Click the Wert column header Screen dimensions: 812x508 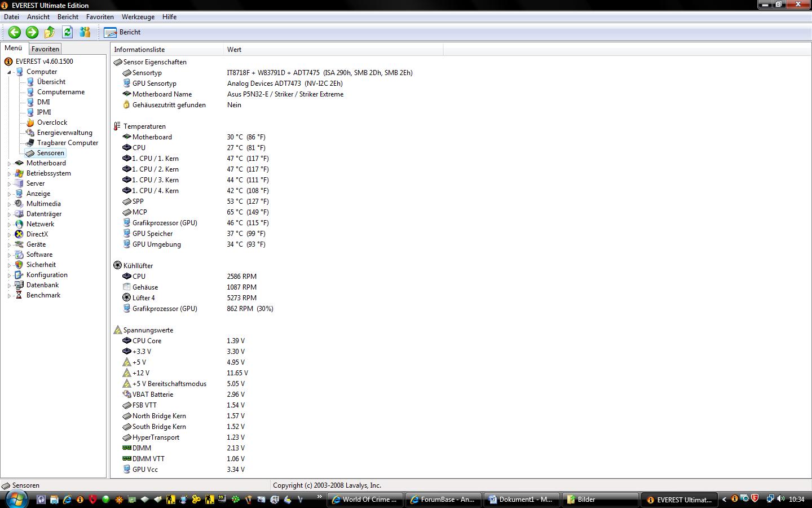pyautogui.click(x=333, y=50)
